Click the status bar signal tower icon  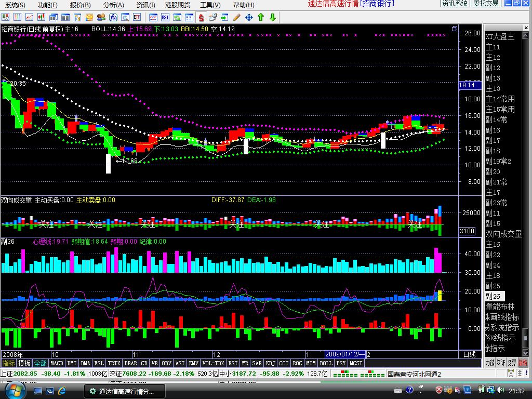pyautogui.click(x=511, y=374)
